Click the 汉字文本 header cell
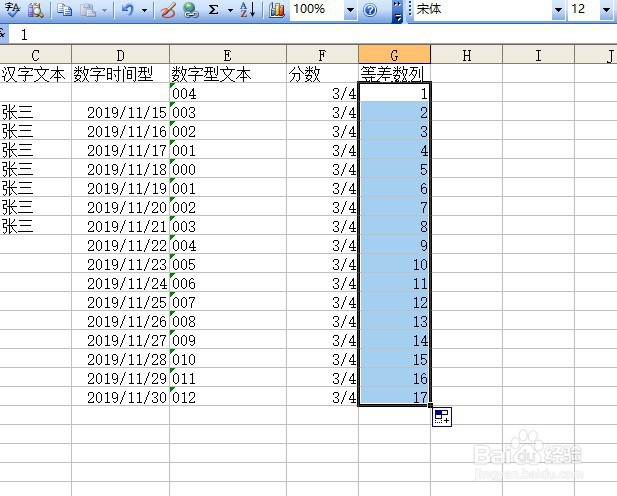This screenshot has height=496, width=617. coord(35,74)
